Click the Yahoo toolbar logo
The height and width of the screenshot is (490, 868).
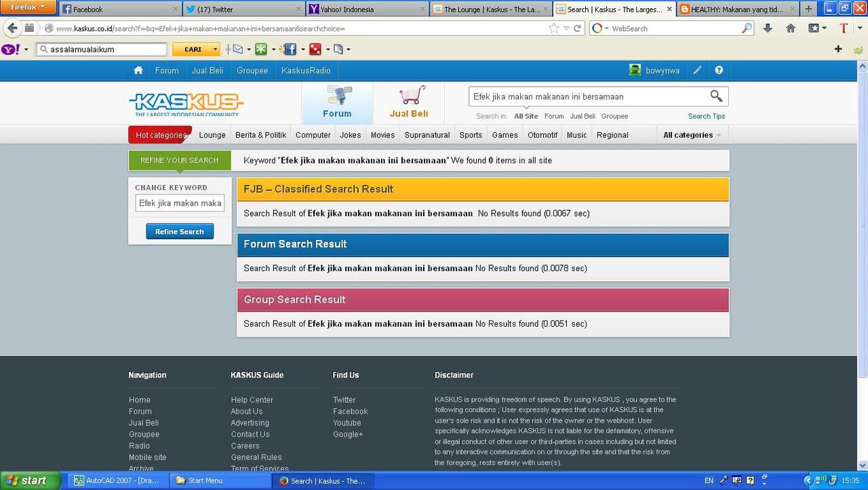(x=11, y=49)
